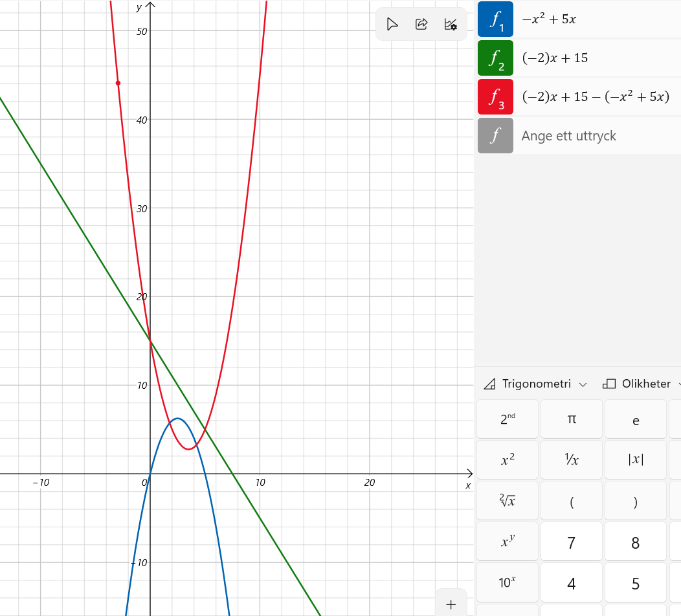Open the graph options settings icon

click(451, 25)
